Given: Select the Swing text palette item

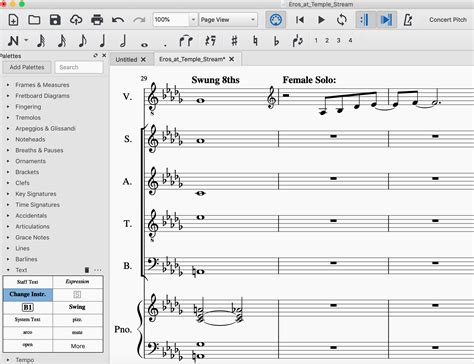Looking at the screenshot, I should point(77,307).
